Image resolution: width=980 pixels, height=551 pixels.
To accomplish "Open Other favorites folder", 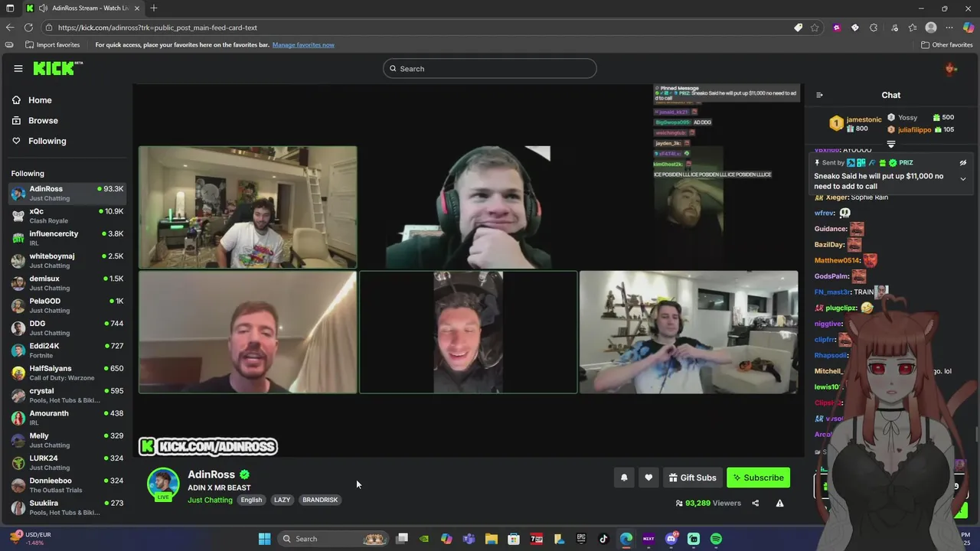I will click(946, 45).
